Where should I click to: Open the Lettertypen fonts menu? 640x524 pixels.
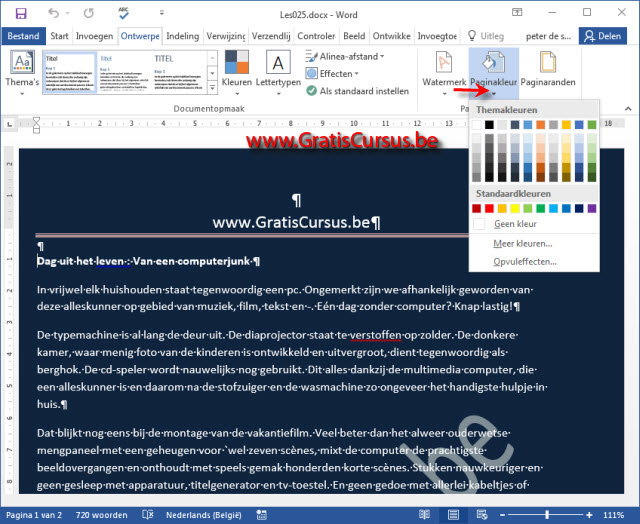pyautogui.click(x=278, y=73)
